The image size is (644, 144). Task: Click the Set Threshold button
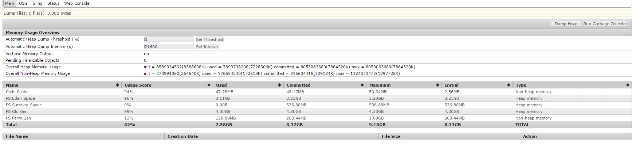(x=209, y=39)
